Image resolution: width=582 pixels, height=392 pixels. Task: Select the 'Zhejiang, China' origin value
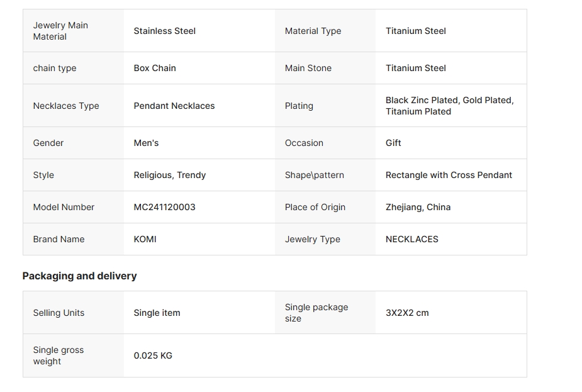418,207
